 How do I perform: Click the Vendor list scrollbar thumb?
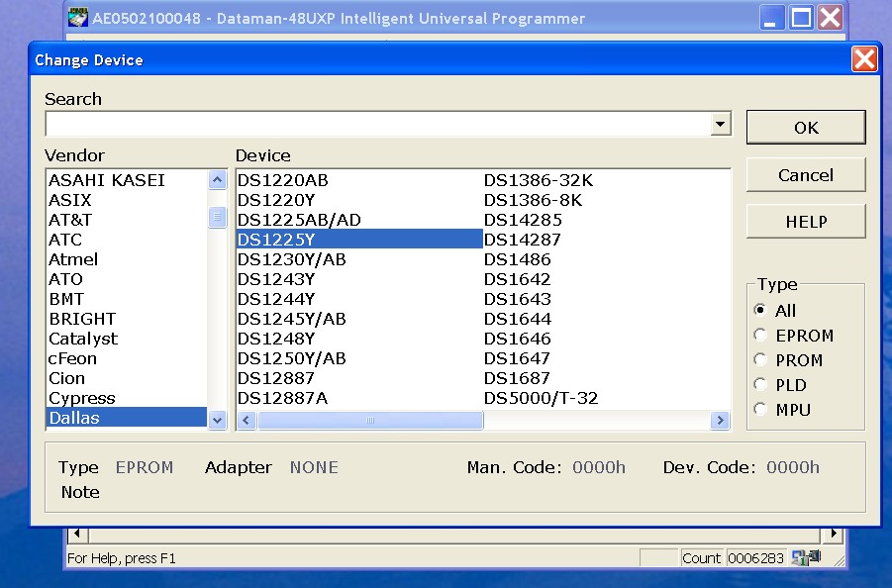tap(217, 217)
